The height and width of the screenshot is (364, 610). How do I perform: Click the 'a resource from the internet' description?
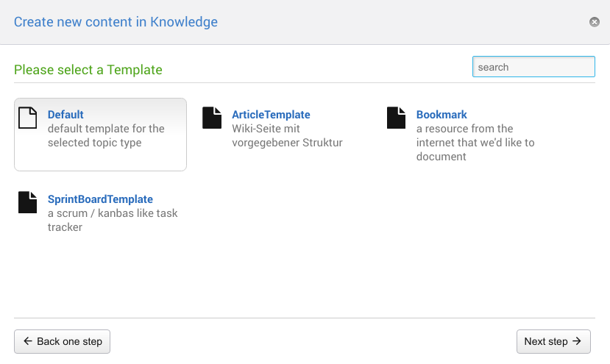pos(475,143)
